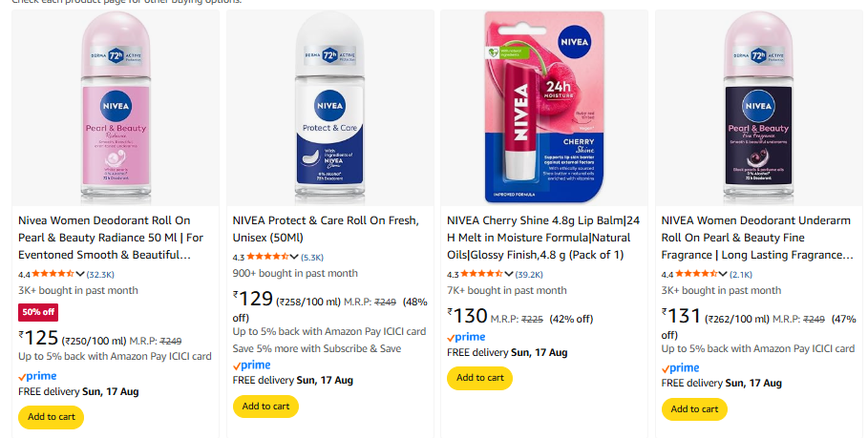Screen dimensions: 868x438
Task: Click the Prime badge on Protect & Care listing
Action: [252, 365]
